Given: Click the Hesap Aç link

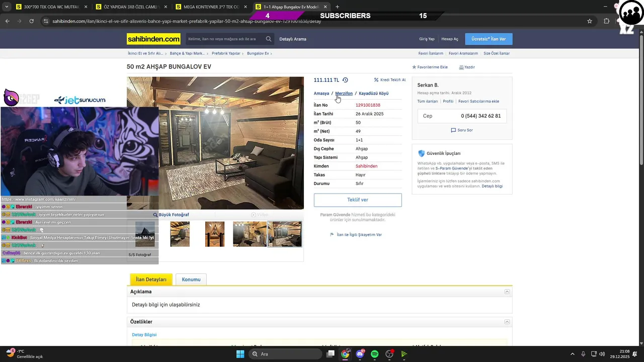Looking at the screenshot, I should pos(450,39).
